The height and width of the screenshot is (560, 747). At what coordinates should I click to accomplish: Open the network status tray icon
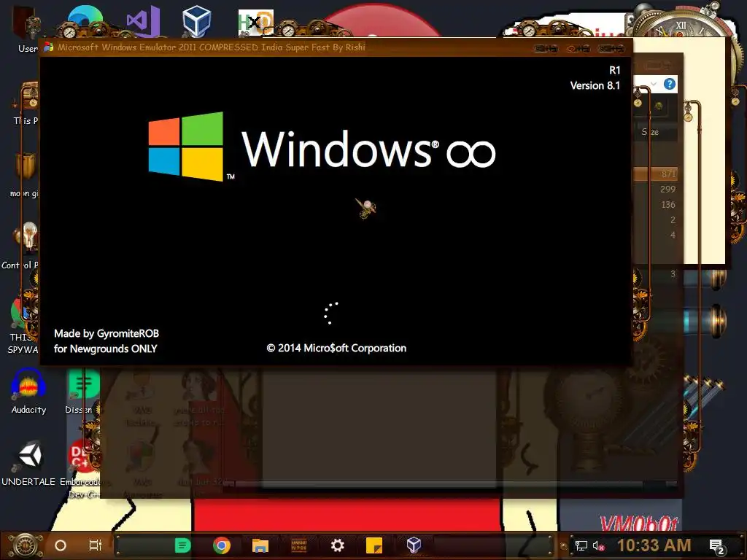(x=581, y=545)
